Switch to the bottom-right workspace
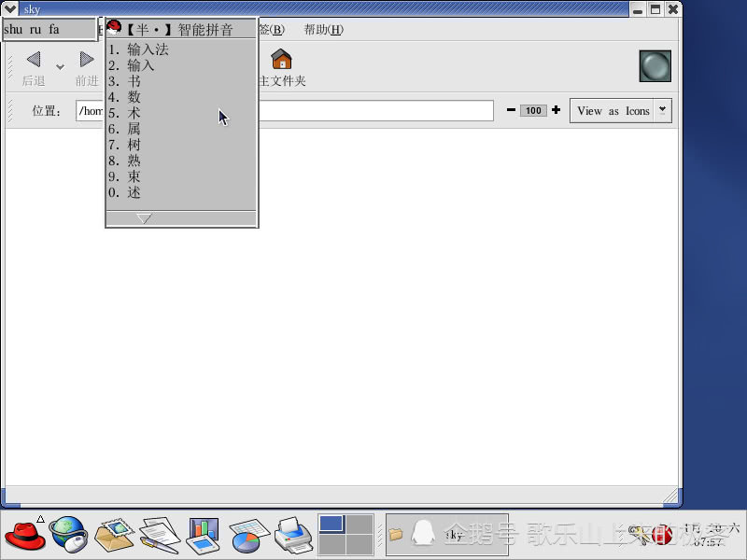747x560 pixels. tap(359, 544)
